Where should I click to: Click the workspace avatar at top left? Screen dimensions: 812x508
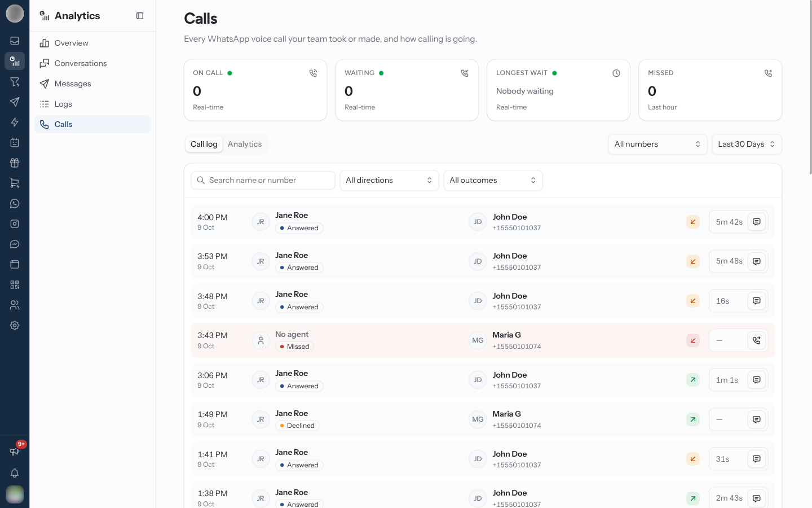click(x=15, y=13)
